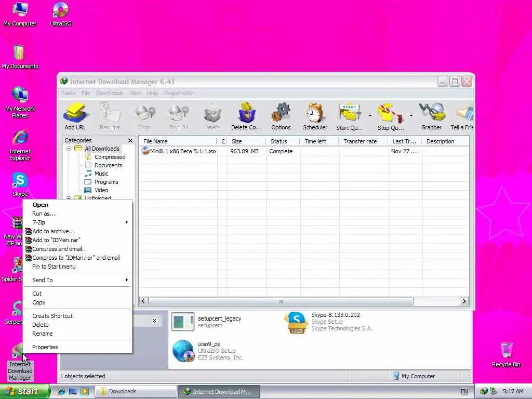Click media player quick launch icon
This screenshot has width=532, height=399.
[85, 391]
